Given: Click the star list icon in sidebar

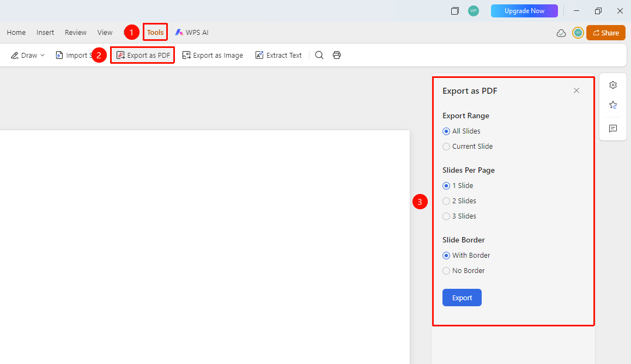Looking at the screenshot, I should click(x=613, y=105).
